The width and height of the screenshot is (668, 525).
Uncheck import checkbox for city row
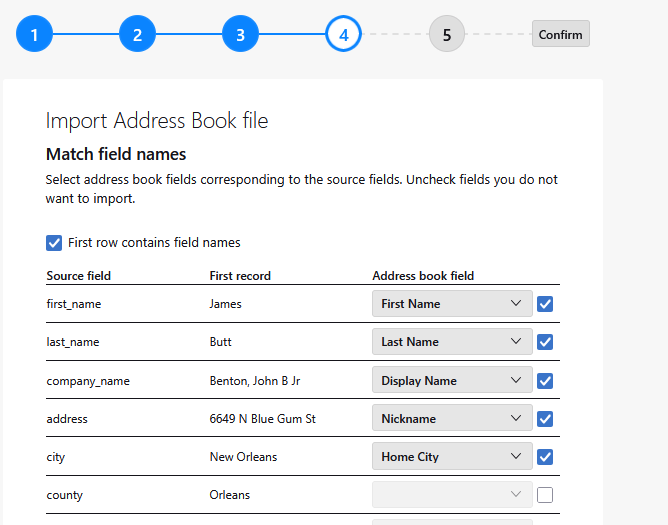point(545,457)
